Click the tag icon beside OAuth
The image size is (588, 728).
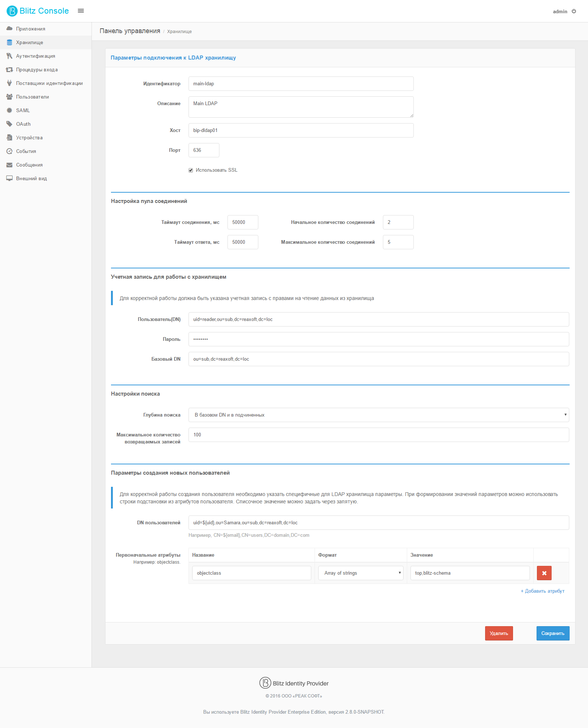point(10,124)
